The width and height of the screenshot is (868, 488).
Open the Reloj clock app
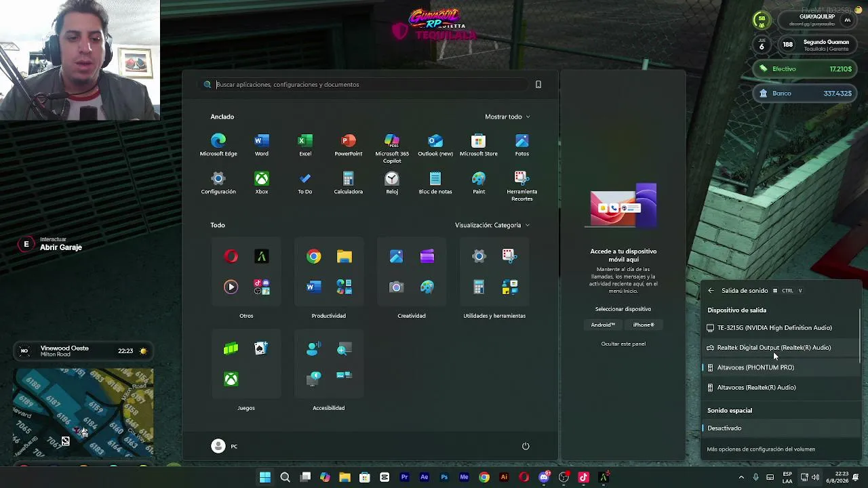[392, 183]
